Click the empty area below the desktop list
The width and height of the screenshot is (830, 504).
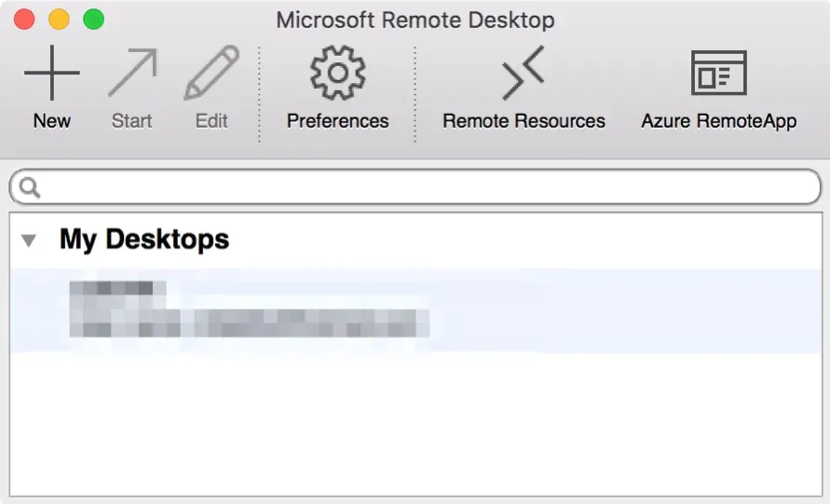(x=415, y=424)
